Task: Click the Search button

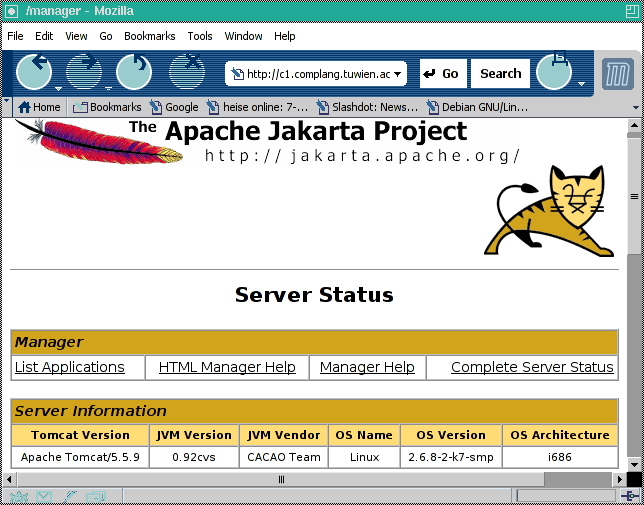Action: (x=500, y=73)
